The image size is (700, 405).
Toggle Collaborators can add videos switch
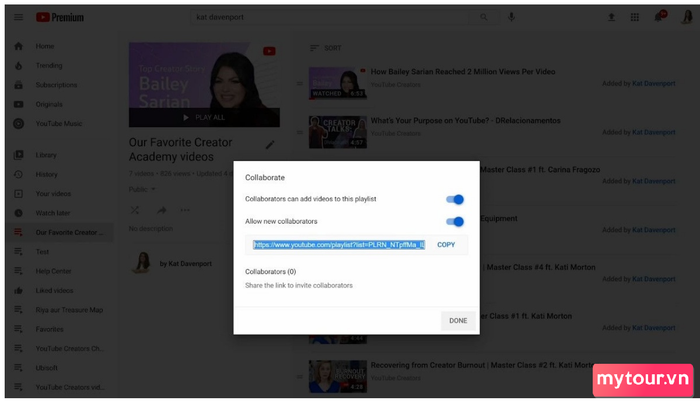[x=455, y=199]
